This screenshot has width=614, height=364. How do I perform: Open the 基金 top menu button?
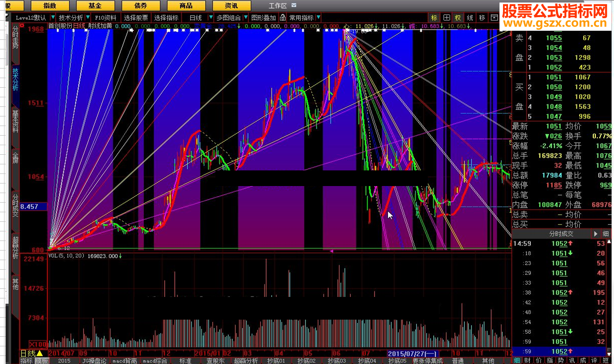tap(95, 6)
